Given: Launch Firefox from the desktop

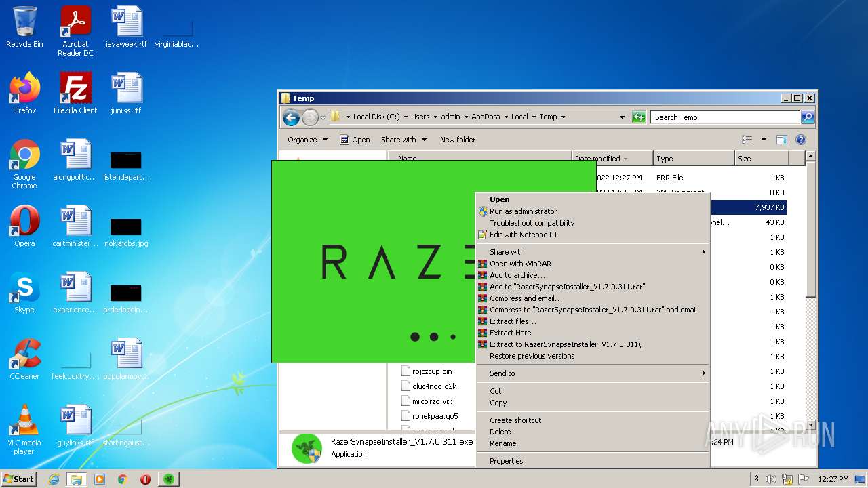Looking at the screenshot, I should [x=24, y=94].
